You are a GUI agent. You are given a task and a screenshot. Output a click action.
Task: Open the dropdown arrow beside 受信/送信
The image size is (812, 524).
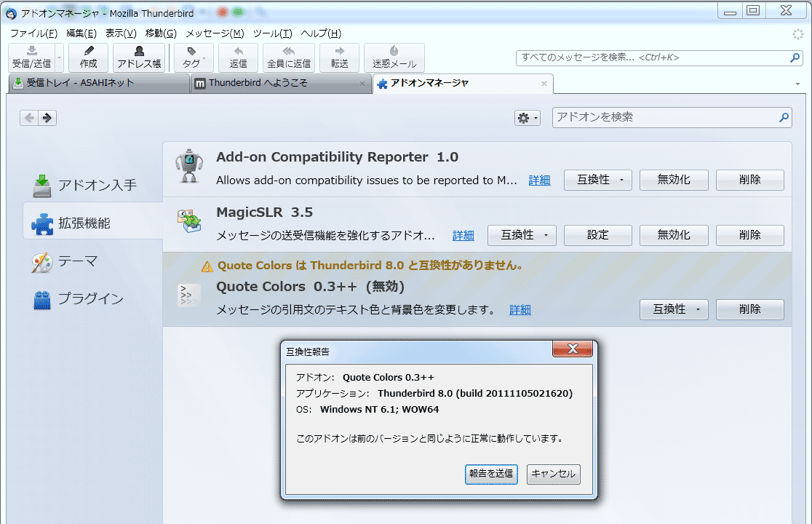[x=60, y=57]
